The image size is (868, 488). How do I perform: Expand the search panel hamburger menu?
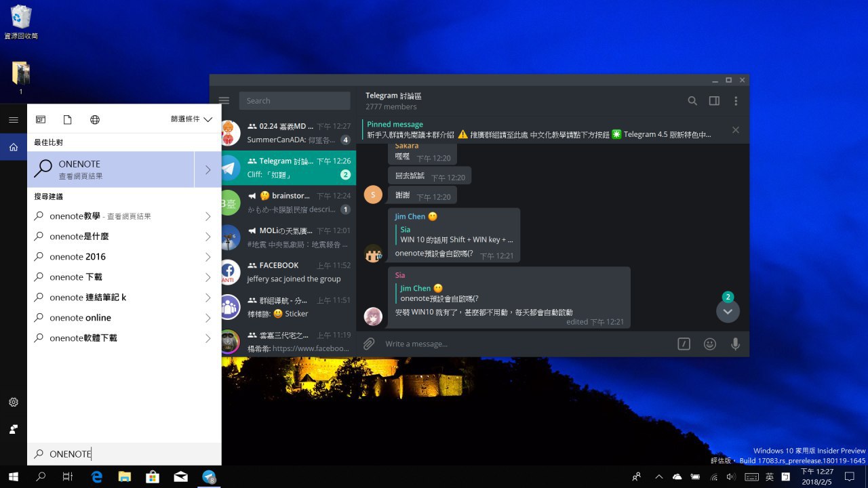click(13, 119)
